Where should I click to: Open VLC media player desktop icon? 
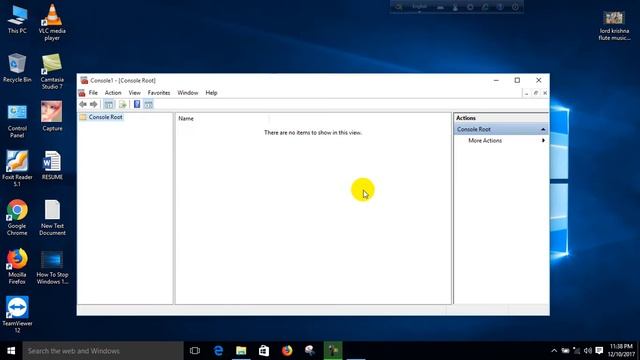click(52, 22)
